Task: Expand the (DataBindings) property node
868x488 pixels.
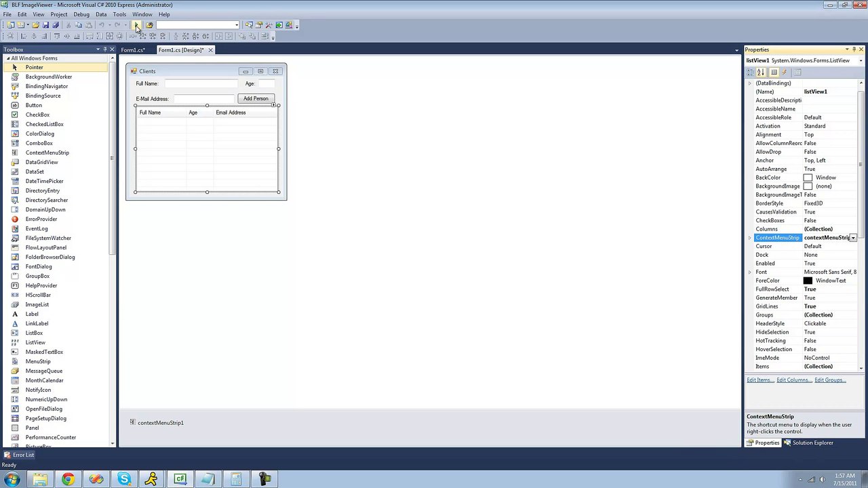Action: click(x=750, y=83)
